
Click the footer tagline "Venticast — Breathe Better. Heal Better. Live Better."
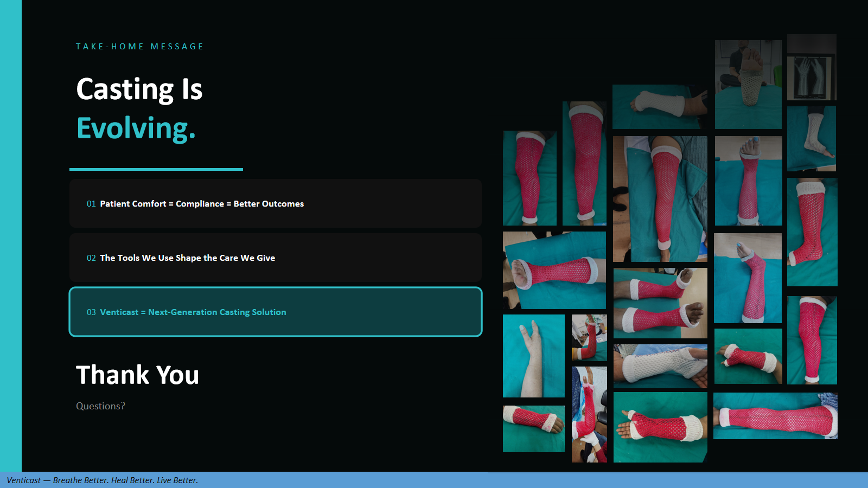pos(103,480)
